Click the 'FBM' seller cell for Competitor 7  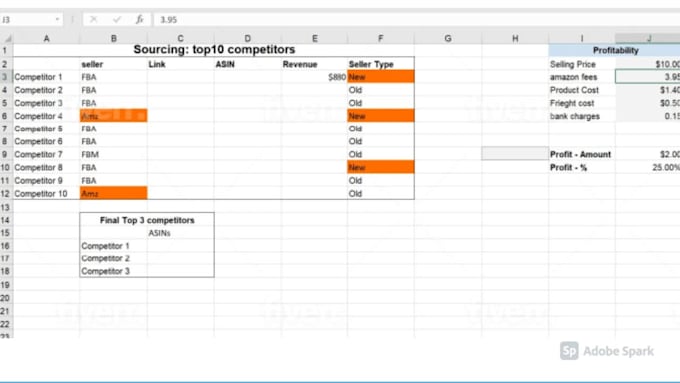pos(114,154)
